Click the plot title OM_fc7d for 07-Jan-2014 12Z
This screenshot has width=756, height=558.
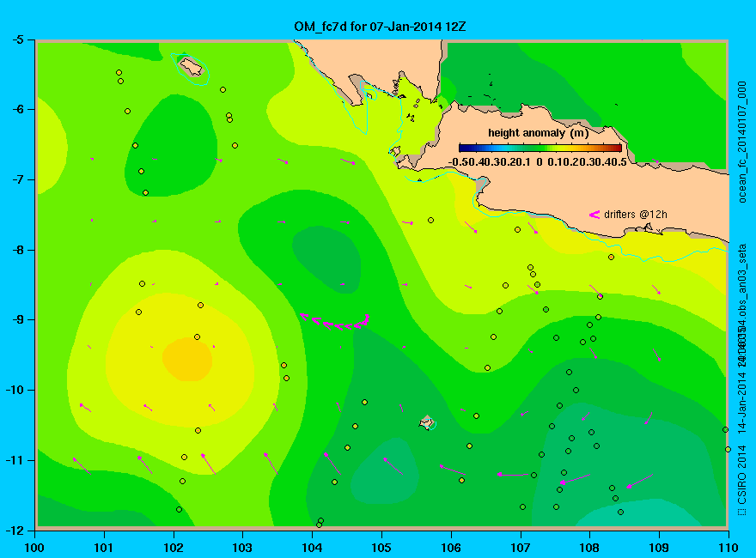pyautogui.click(x=380, y=27)
